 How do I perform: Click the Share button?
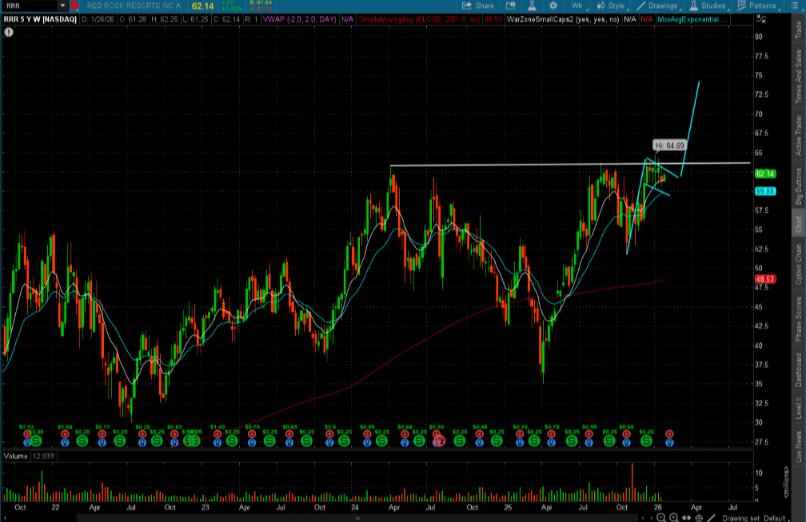(x=478, y=6)
